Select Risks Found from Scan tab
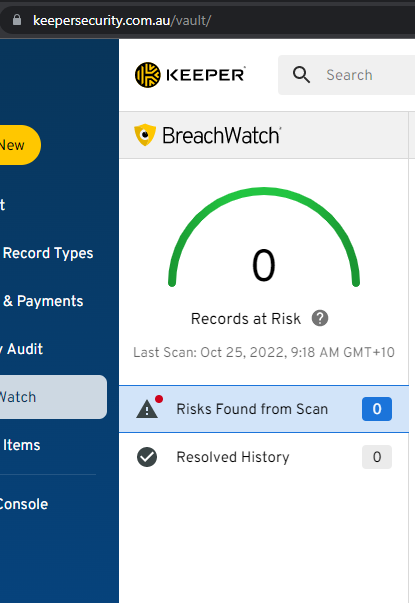 point(264,409)
